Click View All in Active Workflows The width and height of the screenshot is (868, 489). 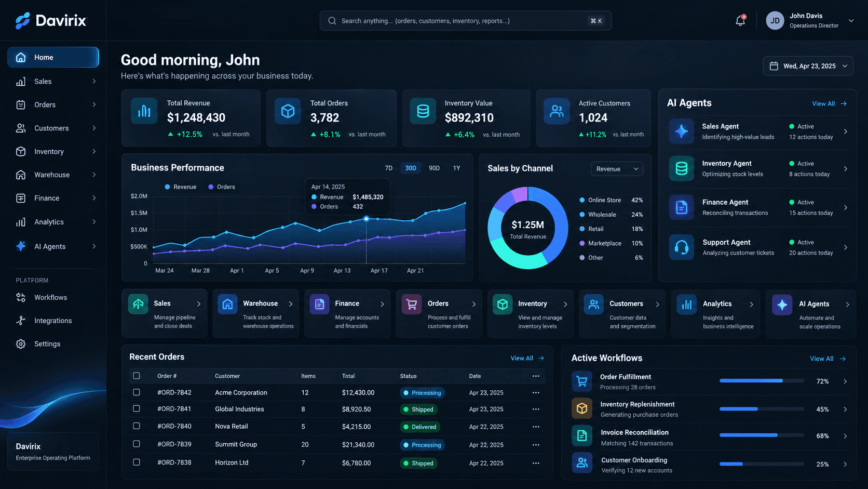828,359
